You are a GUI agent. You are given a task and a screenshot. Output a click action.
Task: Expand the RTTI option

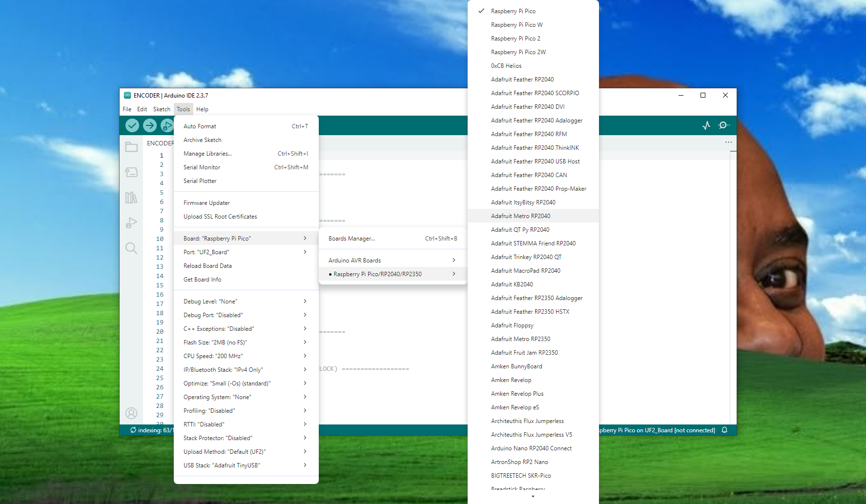[x=246, y=424]
